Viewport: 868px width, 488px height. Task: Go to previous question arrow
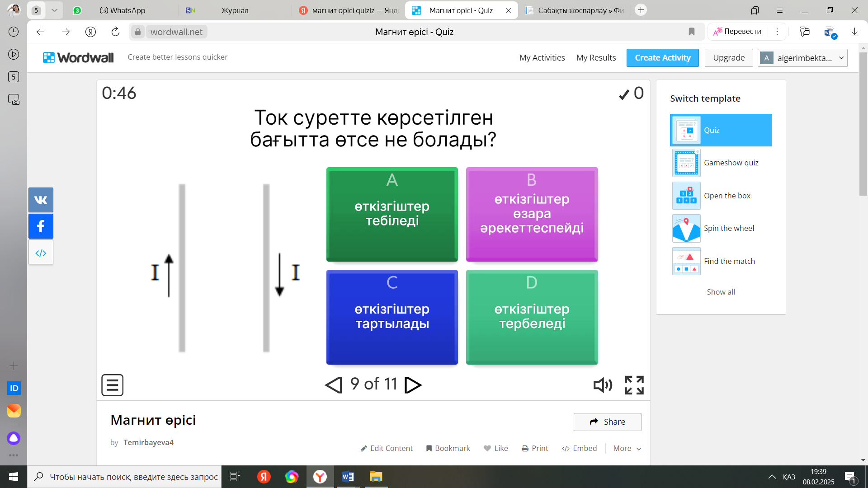(x=334, y=385)
